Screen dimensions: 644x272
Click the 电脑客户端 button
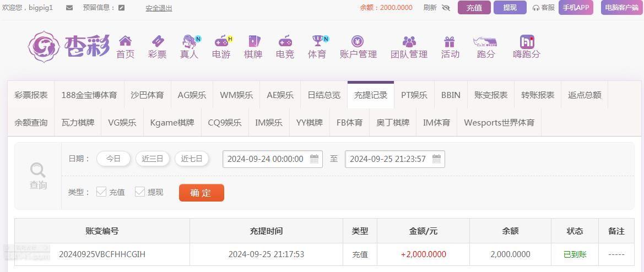coord(621,7)
